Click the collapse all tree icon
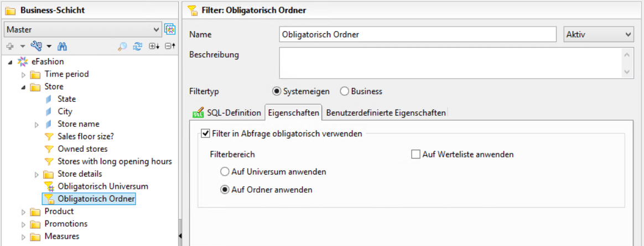The height and width of the screenshot is (246, 644). pos(170,47)
